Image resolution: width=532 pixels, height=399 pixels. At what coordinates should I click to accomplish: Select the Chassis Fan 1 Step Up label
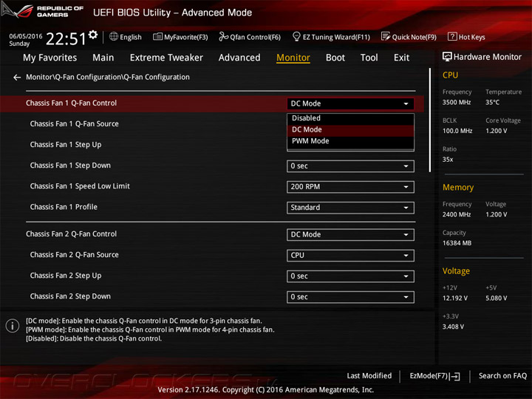pos(66,145)
